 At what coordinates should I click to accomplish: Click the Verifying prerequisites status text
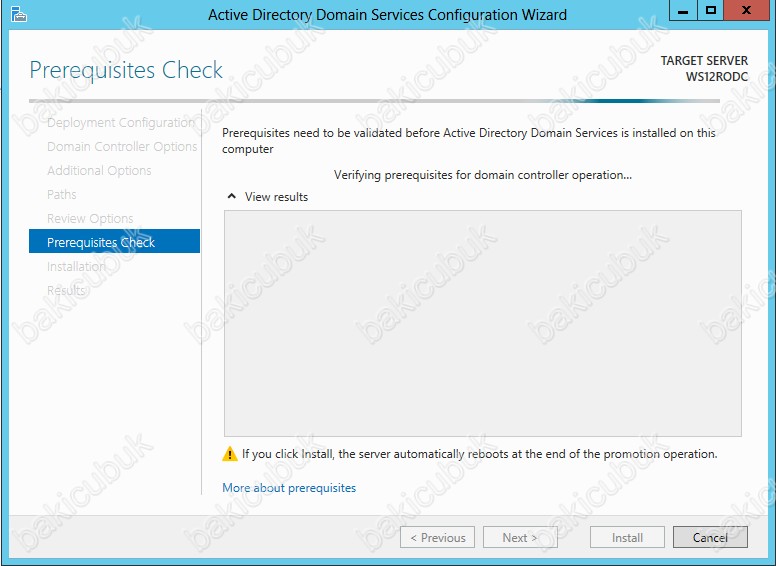[483, 175]
